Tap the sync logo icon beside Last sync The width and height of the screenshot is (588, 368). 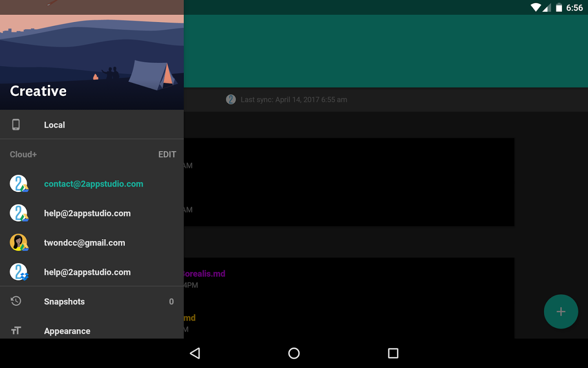(231, 99)
